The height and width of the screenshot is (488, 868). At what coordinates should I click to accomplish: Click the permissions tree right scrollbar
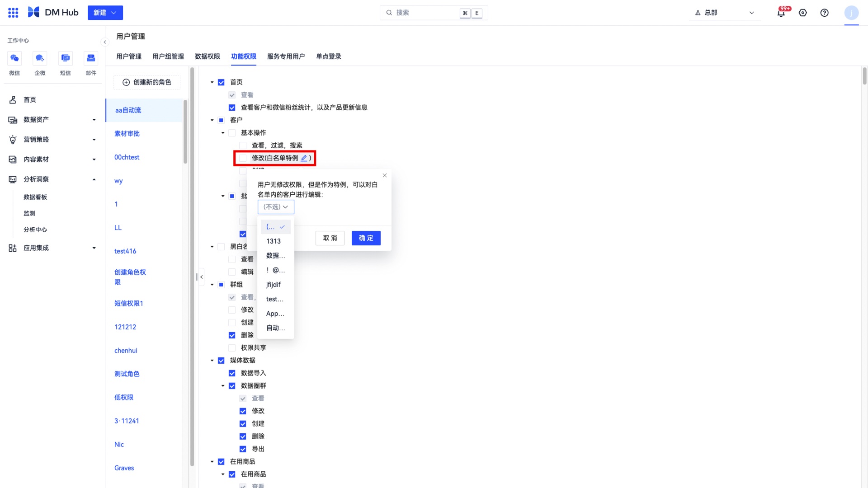tap(864, 76)
